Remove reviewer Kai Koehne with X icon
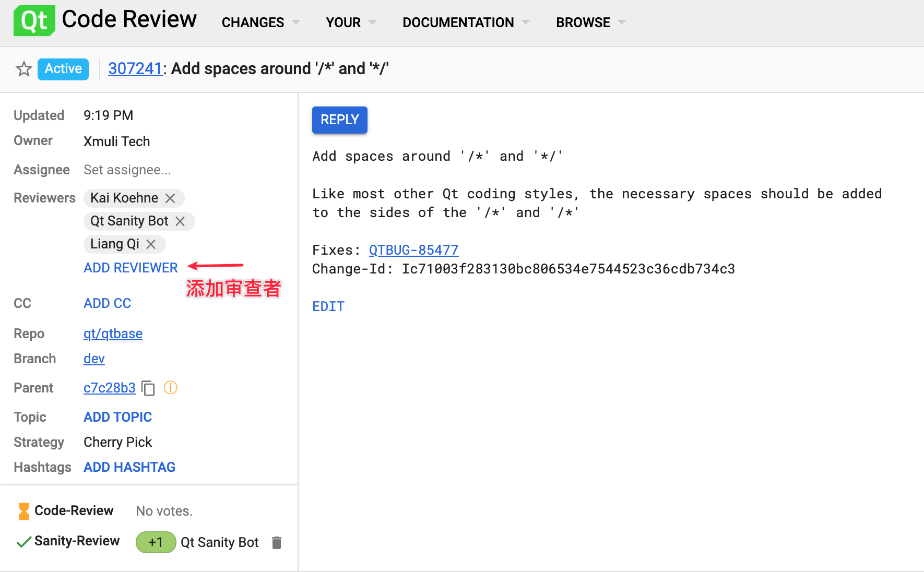This screenshot has width=924, height=572. (170, 198)
